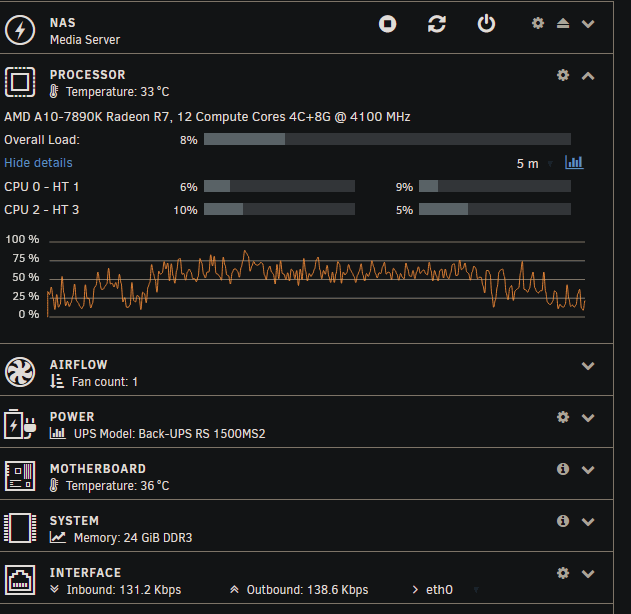Expand the Airflow section
The width and height of the screenshot is (631, 614).
[588, 365]
